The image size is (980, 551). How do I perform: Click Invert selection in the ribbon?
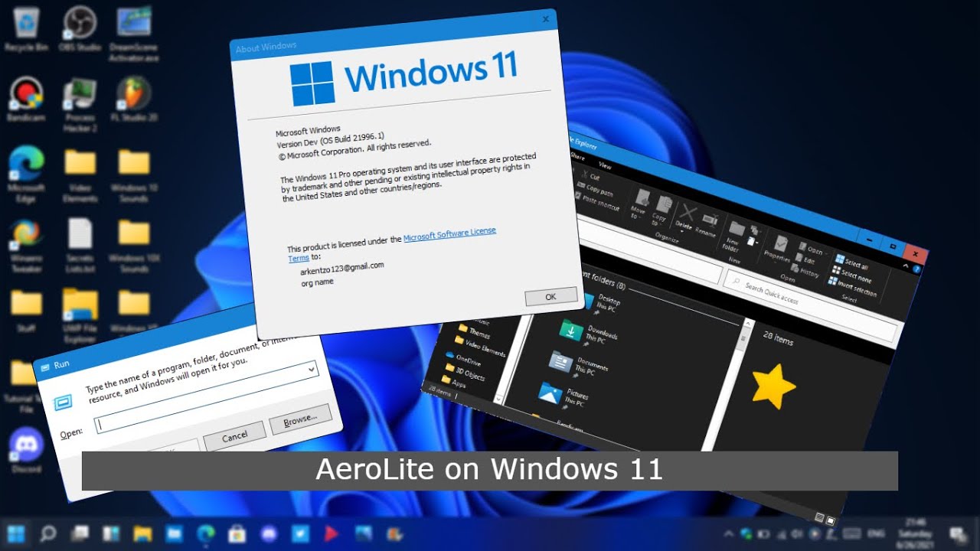[851, 288]
